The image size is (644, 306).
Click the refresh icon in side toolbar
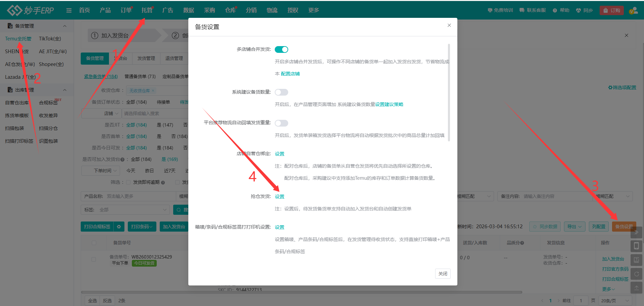pyautogui.click(x=636, y=274)
